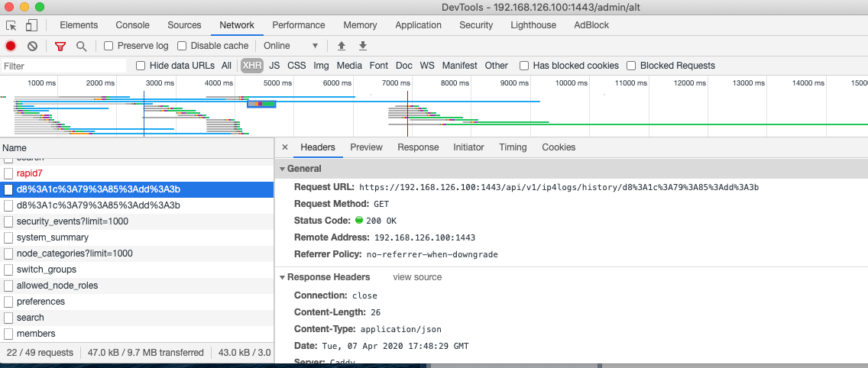The image size is (868, 368).
Task: Filter requests by CSS
Action: pyautogui.click(x=296, y=66)
